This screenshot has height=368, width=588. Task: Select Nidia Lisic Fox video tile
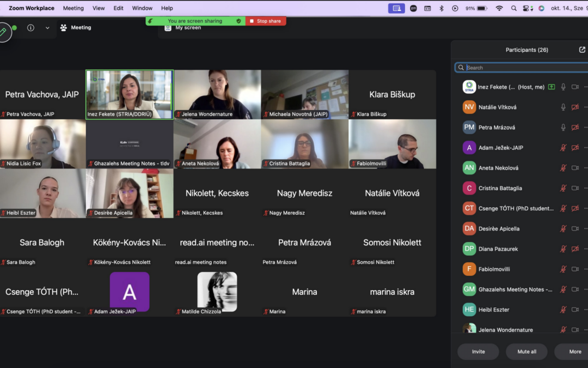[42, 144]
